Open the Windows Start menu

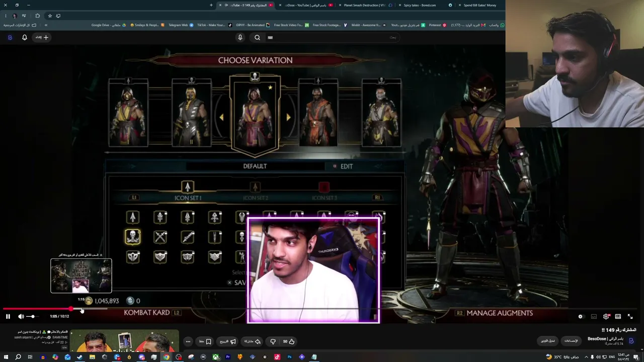point(6,357)
